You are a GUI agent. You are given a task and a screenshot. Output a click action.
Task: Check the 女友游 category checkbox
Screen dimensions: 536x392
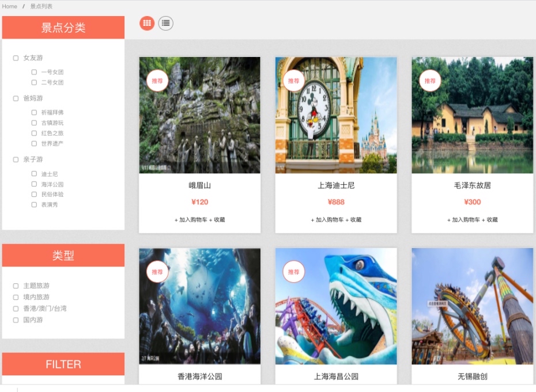click(16, 58)
